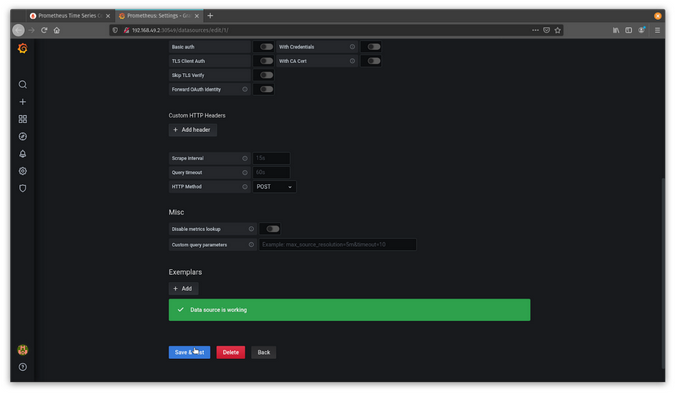Open the HTTP Method POST dropdown

click(274, 187)
